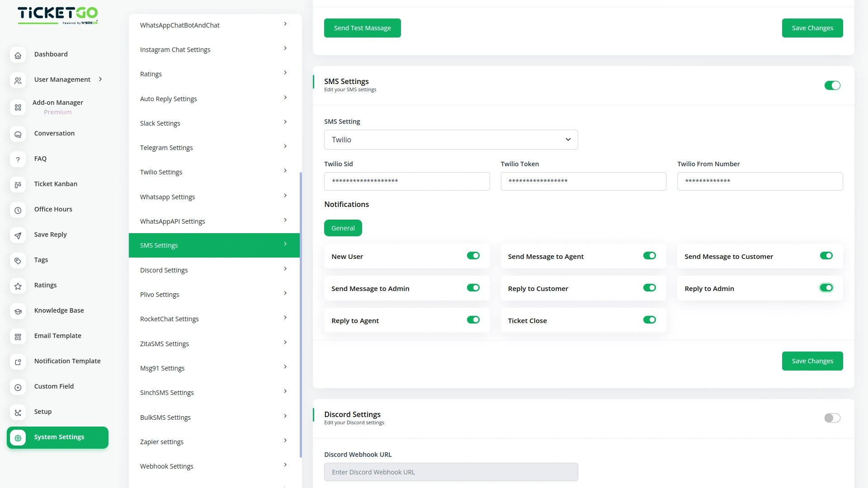Screen dimensions: 868x488
Task: Open the Twilio SMS Setting dropdown
Action: (451, 140)
